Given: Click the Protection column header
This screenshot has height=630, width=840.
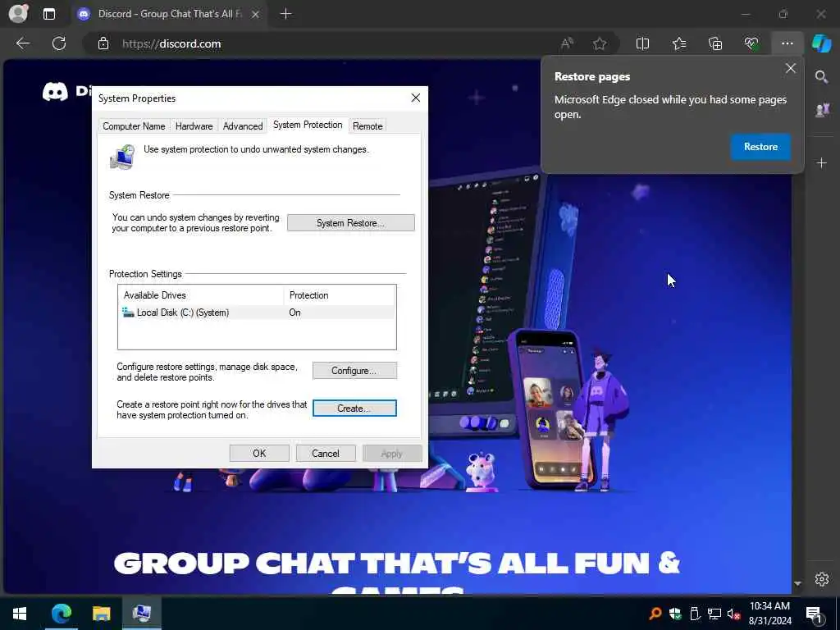Looking at the screenshot, I should tap(340, 295).
